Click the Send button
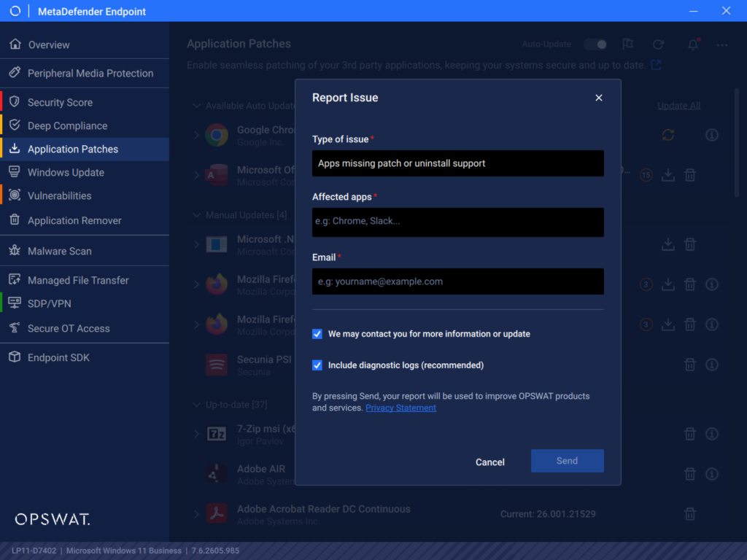This screenshot has width=747, height=560. (x=567, y=461)
